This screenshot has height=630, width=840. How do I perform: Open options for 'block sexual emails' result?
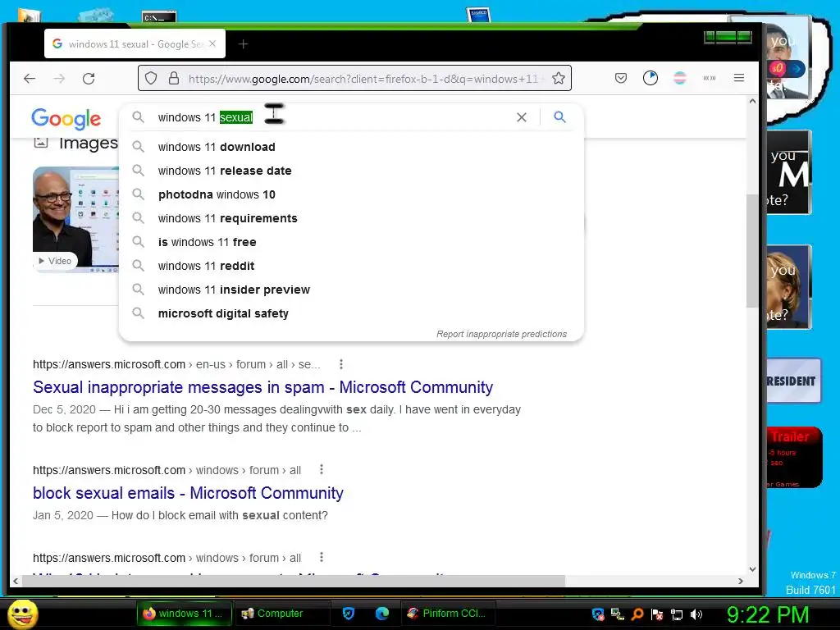(x=322, y=469)
